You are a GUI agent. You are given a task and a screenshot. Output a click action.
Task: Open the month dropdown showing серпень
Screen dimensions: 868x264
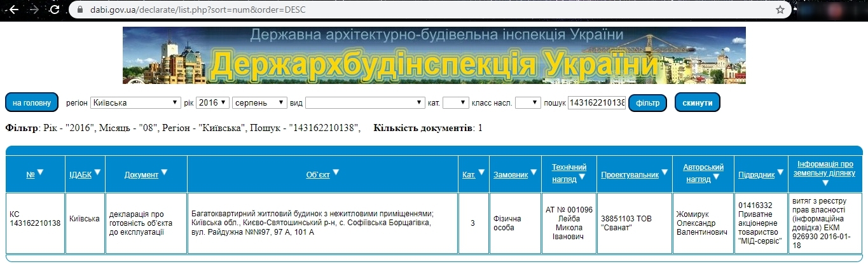click(260, 102)
